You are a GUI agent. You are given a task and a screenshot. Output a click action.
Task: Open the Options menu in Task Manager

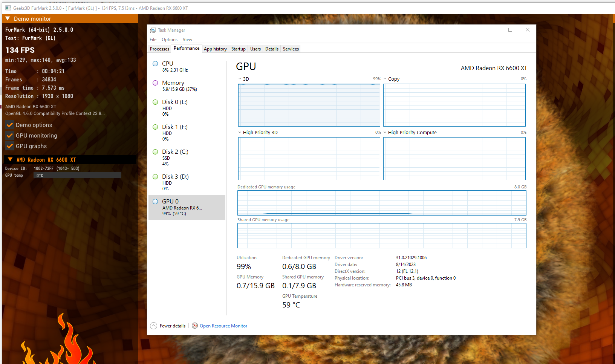point(170,40)
